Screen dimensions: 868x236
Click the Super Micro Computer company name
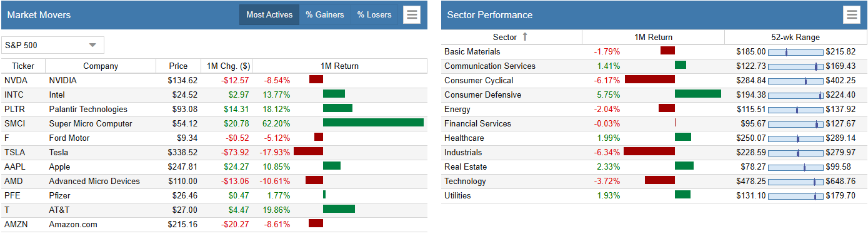click(x=91, y=123)
